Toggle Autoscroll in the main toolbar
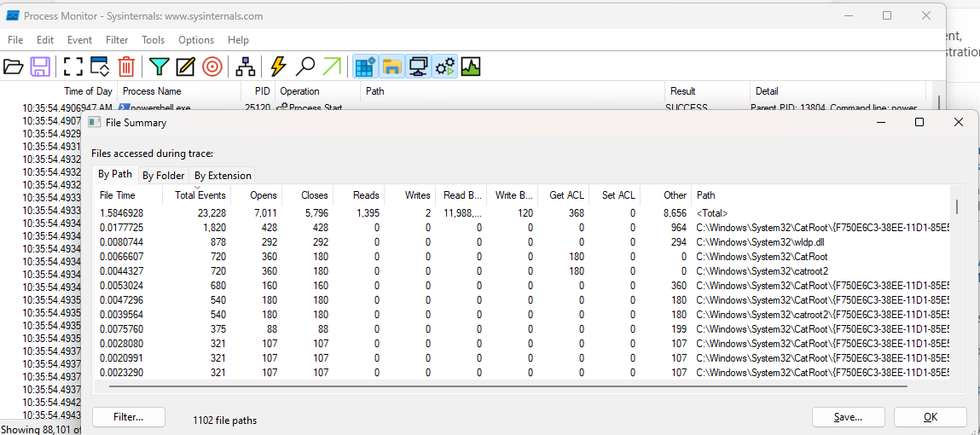The height and width of the screenshot is (435, 980). [x=100, y=67]
